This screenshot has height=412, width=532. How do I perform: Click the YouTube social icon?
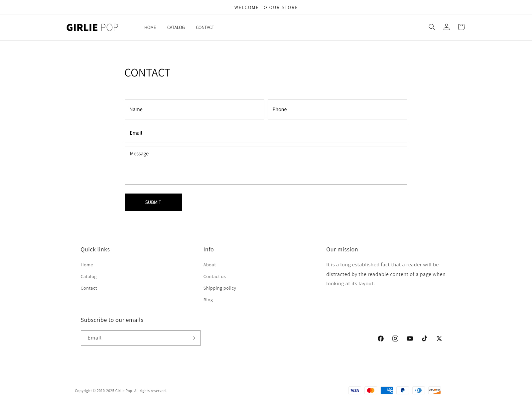click(x=410, y=339)
